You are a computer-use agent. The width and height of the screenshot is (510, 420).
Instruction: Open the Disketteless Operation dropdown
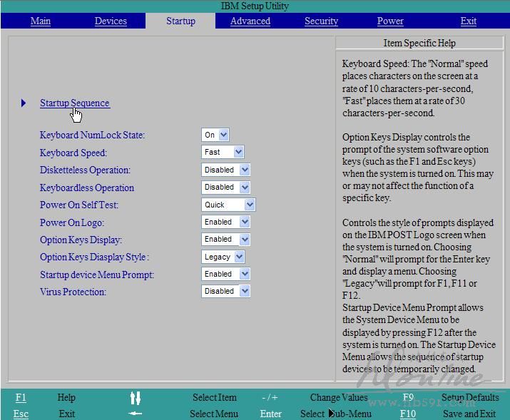point(226,170)
